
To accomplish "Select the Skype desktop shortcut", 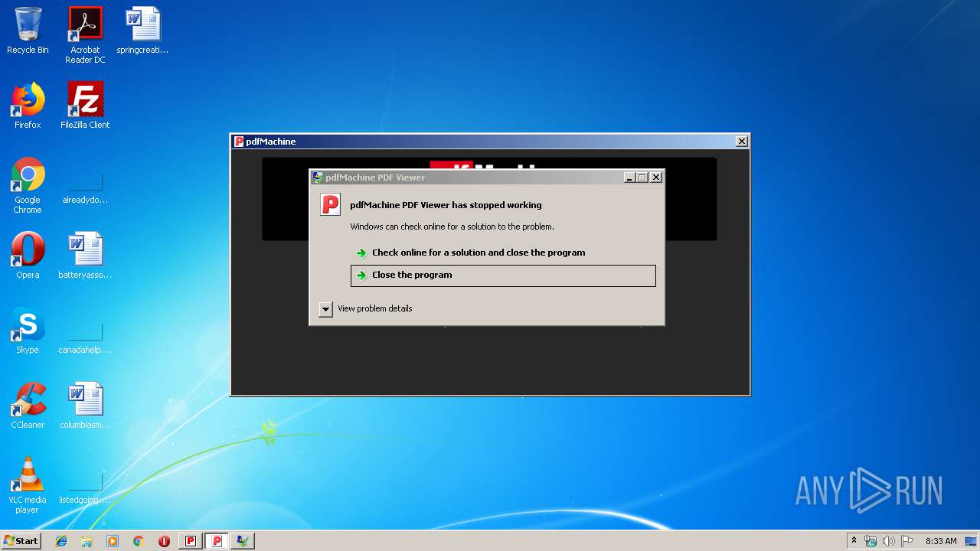I will [x=28, y=331].
